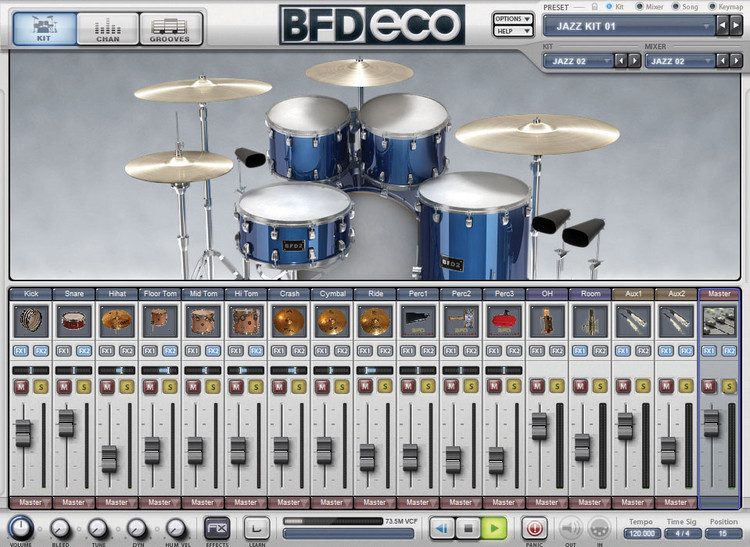
Task: Open the Kit JAZZ 02 dropdown
Action: click(x=579, y=61)
